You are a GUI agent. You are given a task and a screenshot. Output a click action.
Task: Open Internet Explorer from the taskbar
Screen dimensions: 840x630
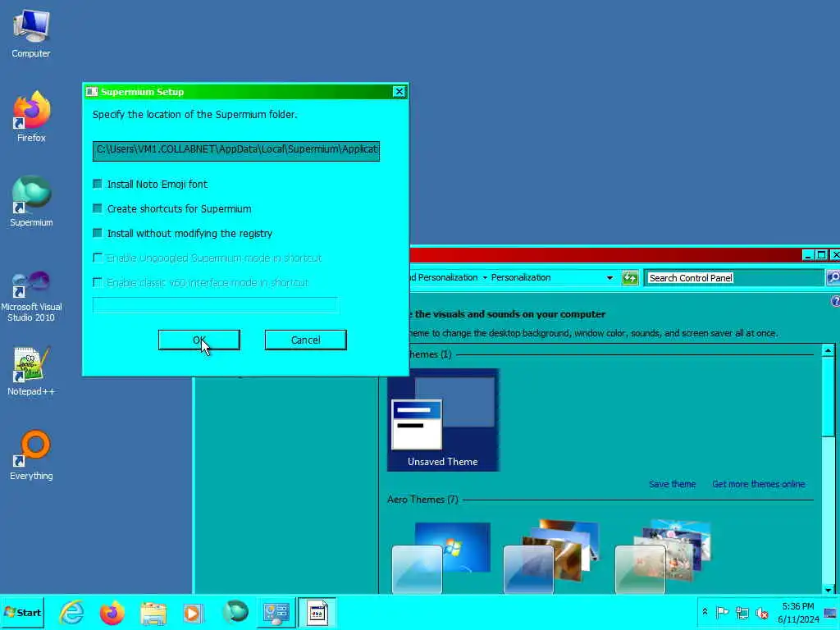tap(72, 612)
